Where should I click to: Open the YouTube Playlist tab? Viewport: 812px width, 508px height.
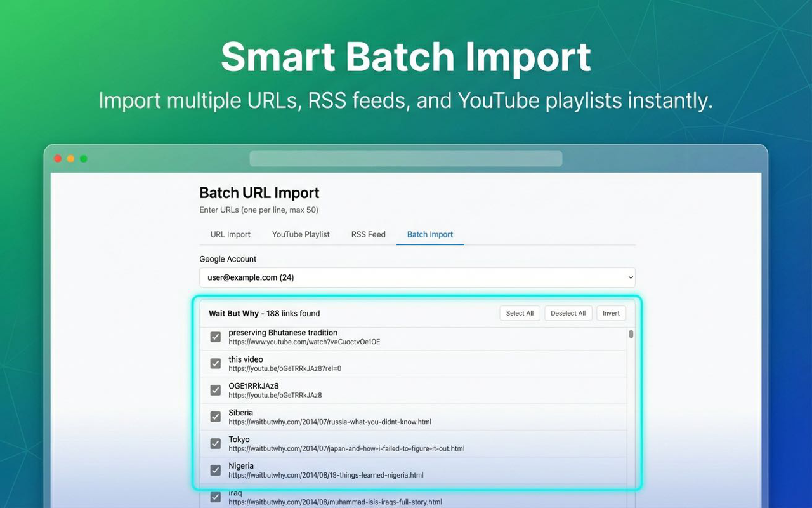pyautogui.click(x=300, y=234)
